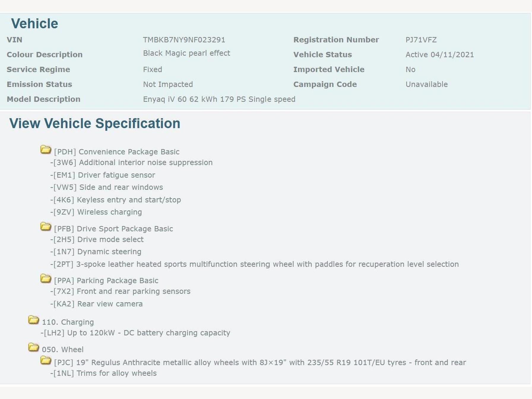Click the folder icon beside PJC Regulus wheels

[46, 360]
